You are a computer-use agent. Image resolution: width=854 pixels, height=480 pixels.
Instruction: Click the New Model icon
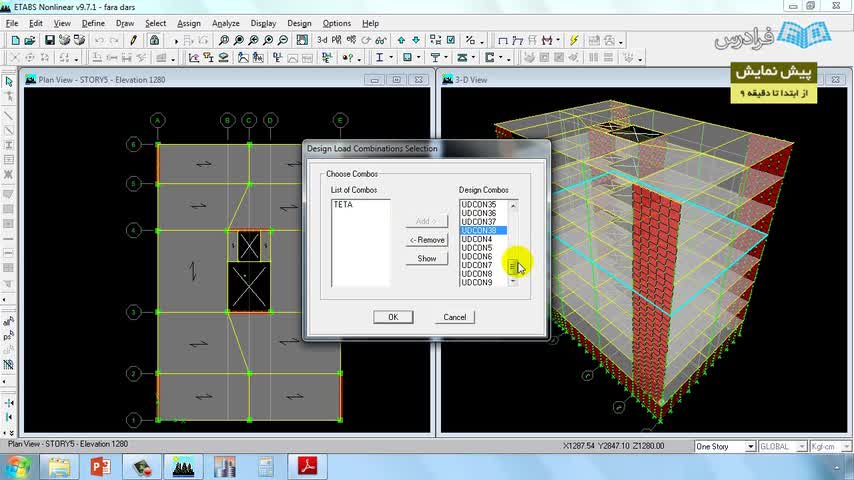tap(15, 40)
